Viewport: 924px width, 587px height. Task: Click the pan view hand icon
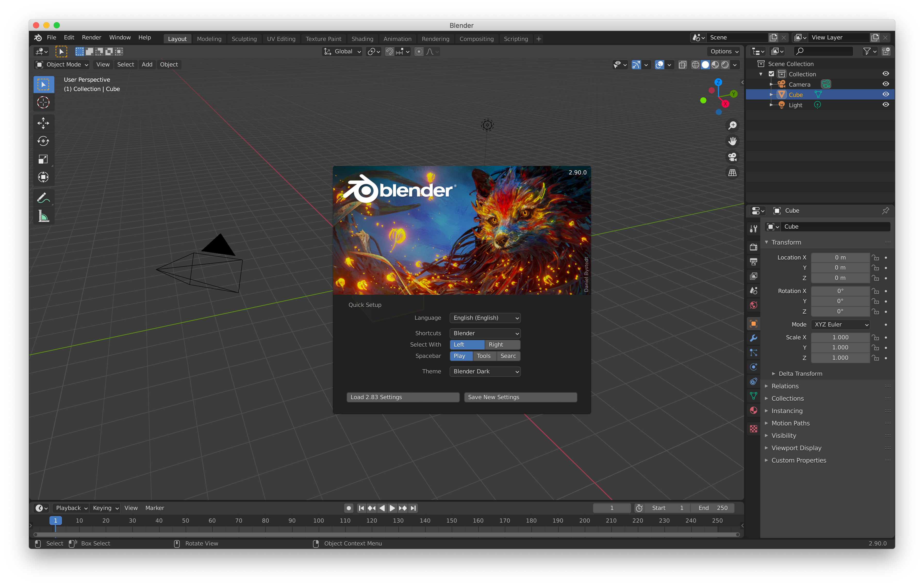tap(732, 141)
